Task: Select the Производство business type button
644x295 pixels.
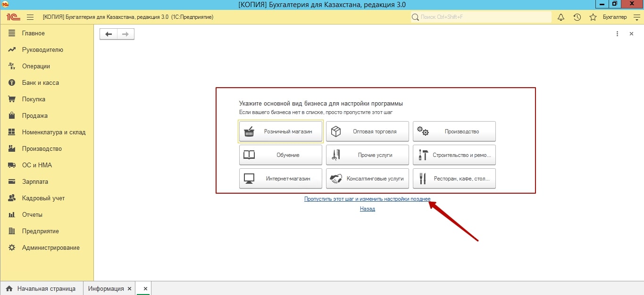Action: (454, 131)
